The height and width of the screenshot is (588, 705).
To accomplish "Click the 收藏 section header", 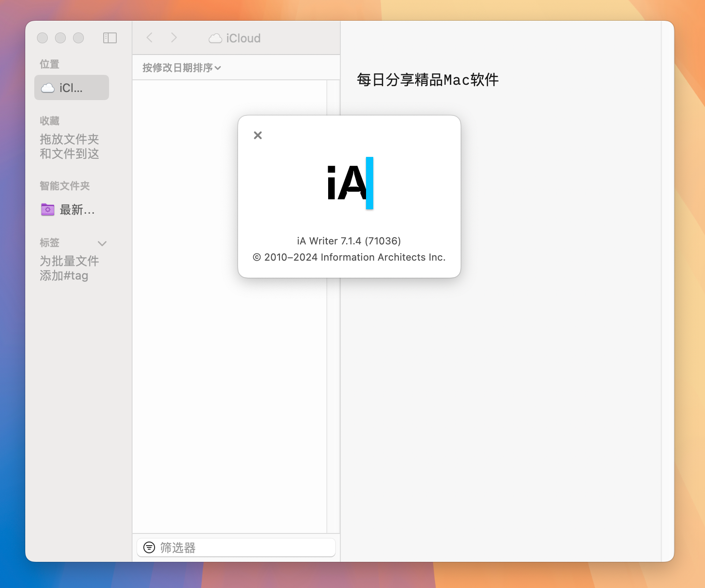I will (x=50, y=121).
